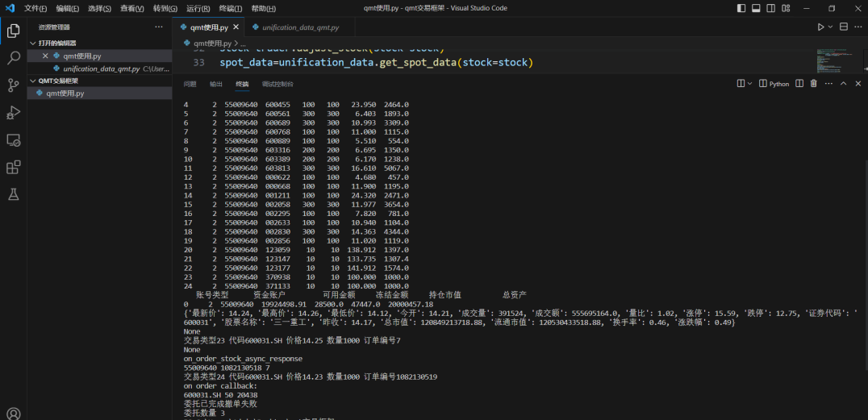Screen dimensions: 868x420
Task: Open the 选择(S) menu
Action: click(x=100, y=8)
